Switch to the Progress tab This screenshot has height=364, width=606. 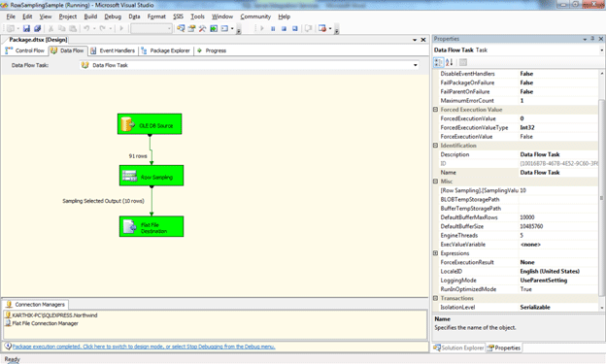212,50
